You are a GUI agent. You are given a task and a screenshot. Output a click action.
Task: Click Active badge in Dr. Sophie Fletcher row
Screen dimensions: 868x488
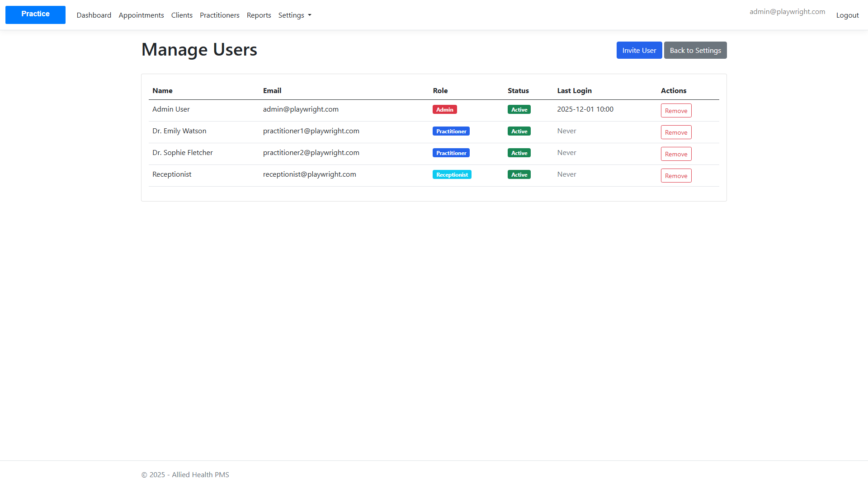click(519, 153)
